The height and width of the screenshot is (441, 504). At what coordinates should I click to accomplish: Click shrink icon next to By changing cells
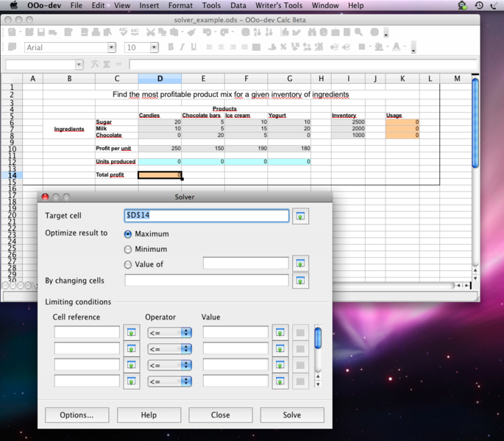300,281
